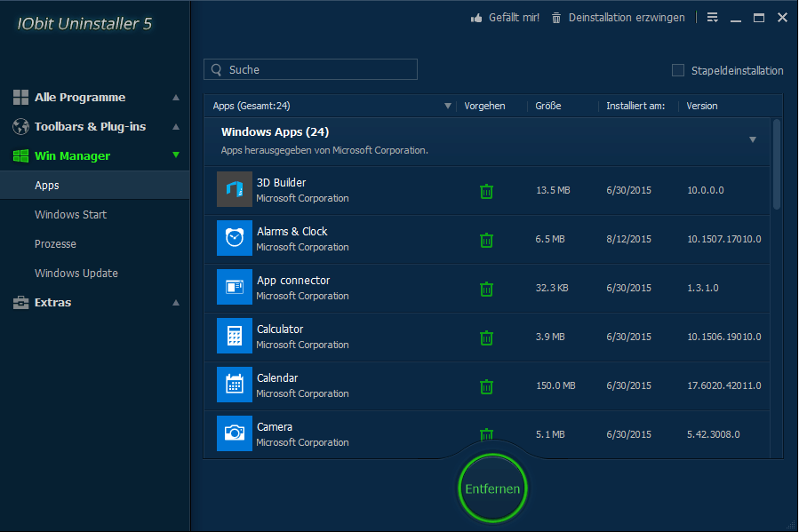Image resolution: width=799 pixels, height=532 pixels.
Task: Click Deinstallation erzwingen link
Action: click(x=627, y=18)
